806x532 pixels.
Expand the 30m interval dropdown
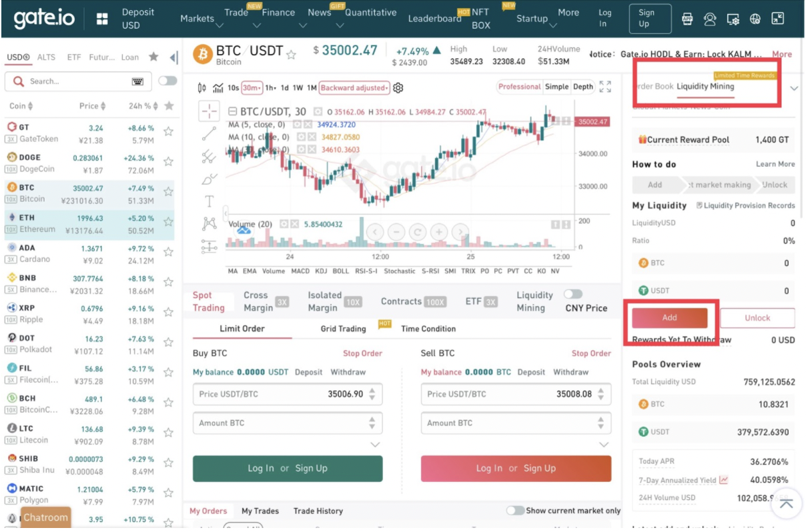click(252, 88)
